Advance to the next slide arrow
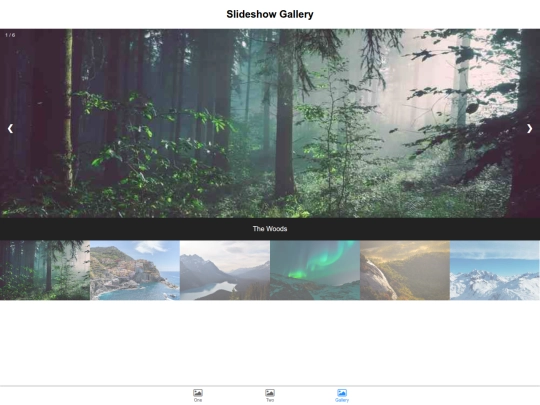 (x=529, y=128)
